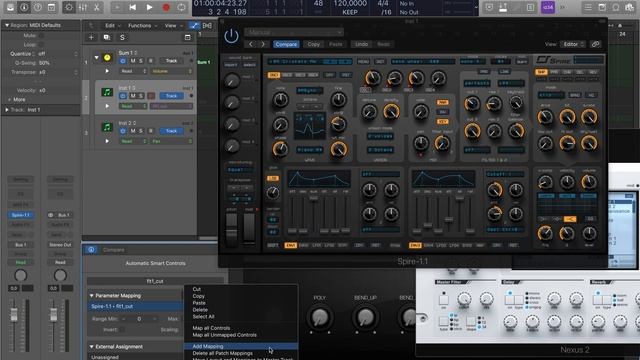The image size is (640, 360).
Task: Open the Smart Controls knob icon
Action: 69,7
